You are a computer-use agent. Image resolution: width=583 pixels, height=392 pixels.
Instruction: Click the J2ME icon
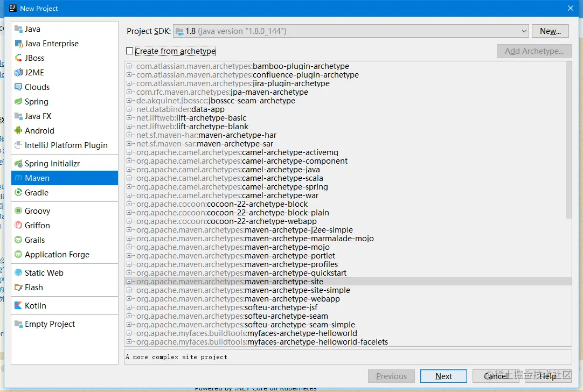[x=18, y=73]
